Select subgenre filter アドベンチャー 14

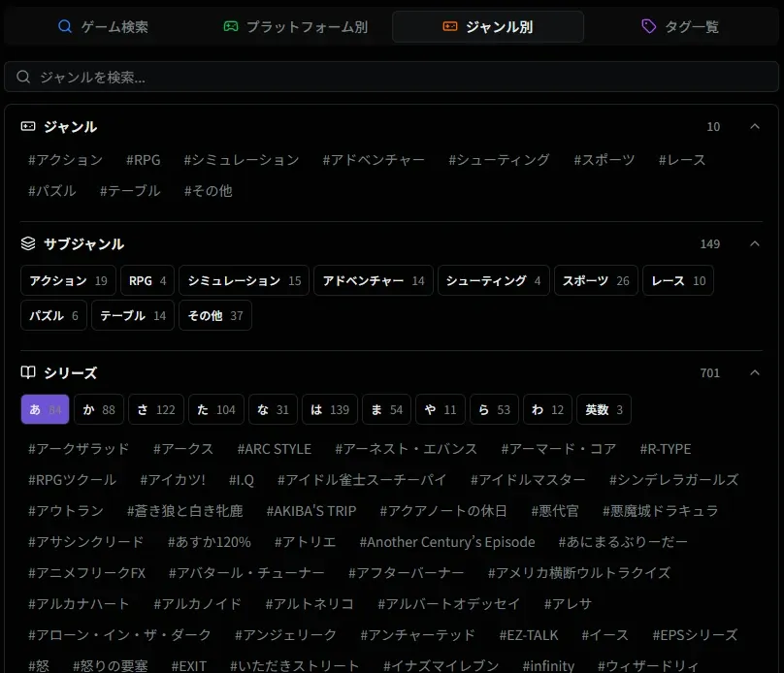(x=374, y=281)
